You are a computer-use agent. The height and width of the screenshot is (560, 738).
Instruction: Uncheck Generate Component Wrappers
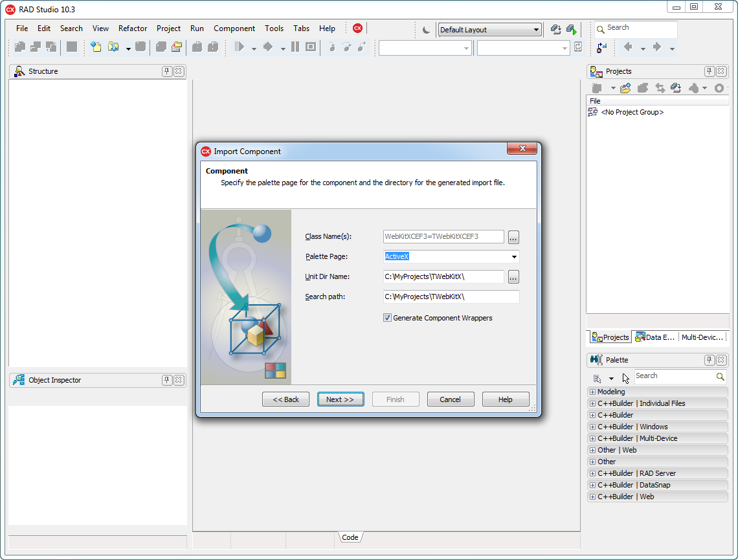coord(387,318)
